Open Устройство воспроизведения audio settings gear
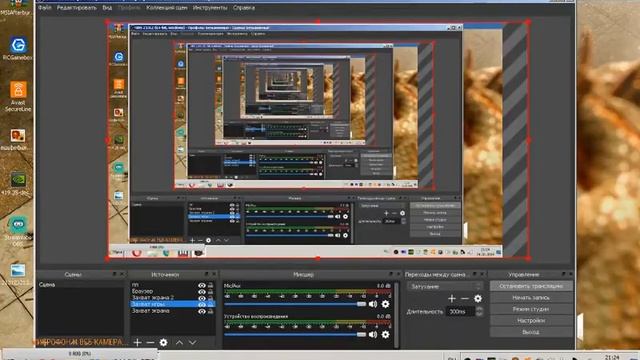 385,335
